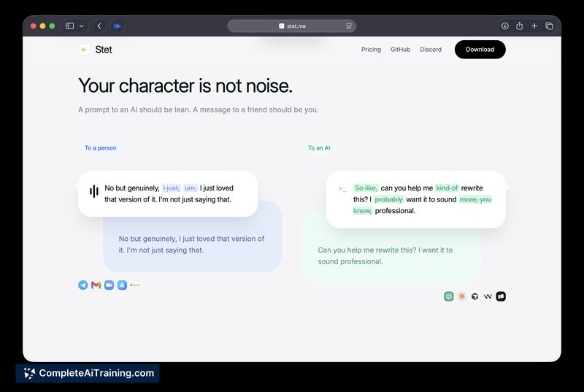Open the page reader menu in address bar
The image size is (584, 392).
[x=349, y=26]
